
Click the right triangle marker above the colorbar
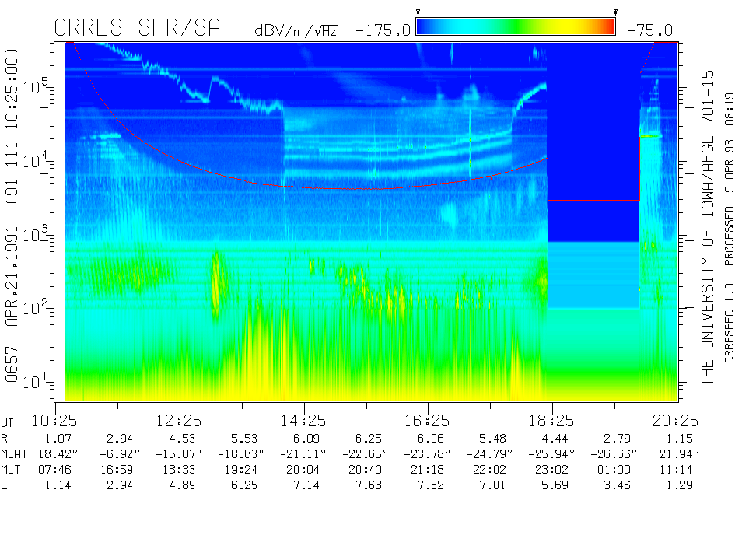click(x=615, y=12)
